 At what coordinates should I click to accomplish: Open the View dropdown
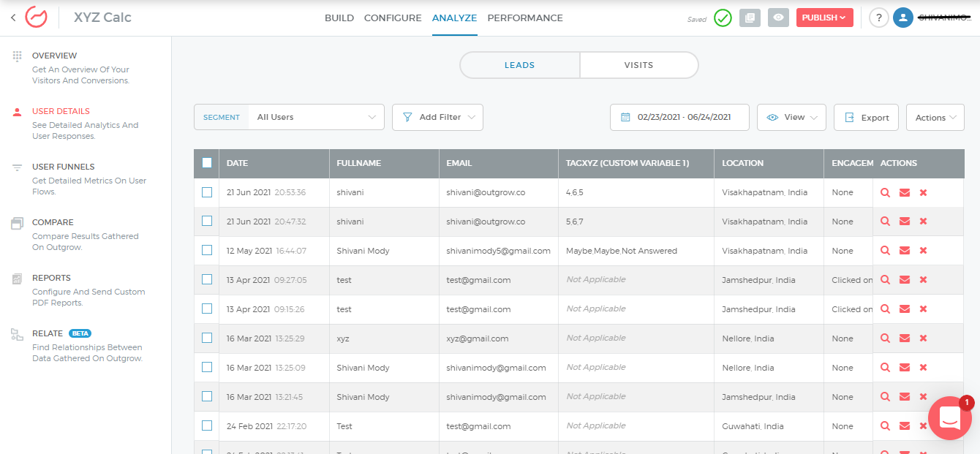click(x=792, y=117)
